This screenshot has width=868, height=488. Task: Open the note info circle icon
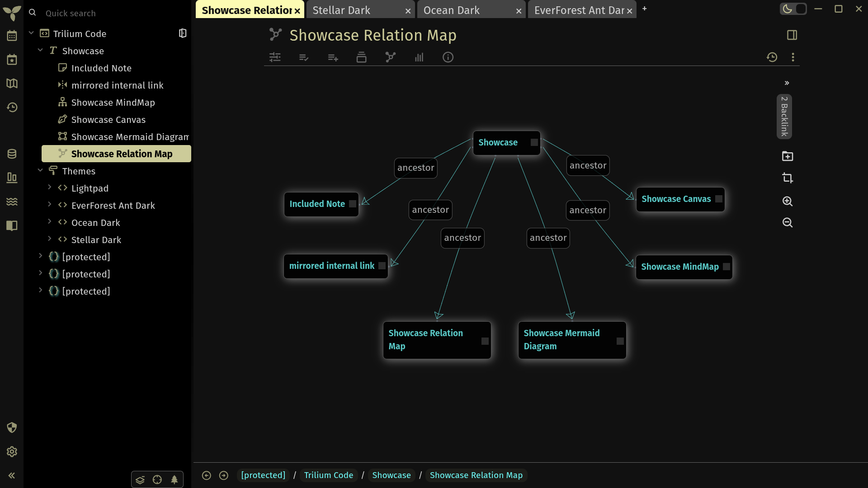coord(448,57)
